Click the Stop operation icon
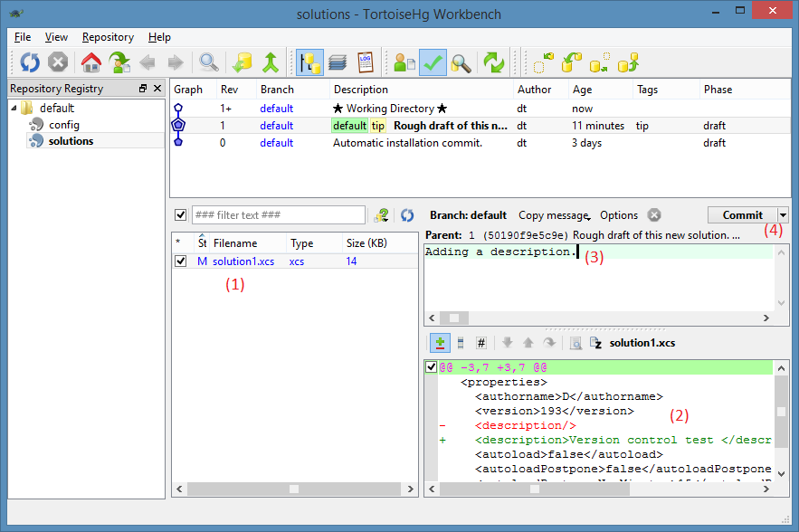 [x=58, y=62]
